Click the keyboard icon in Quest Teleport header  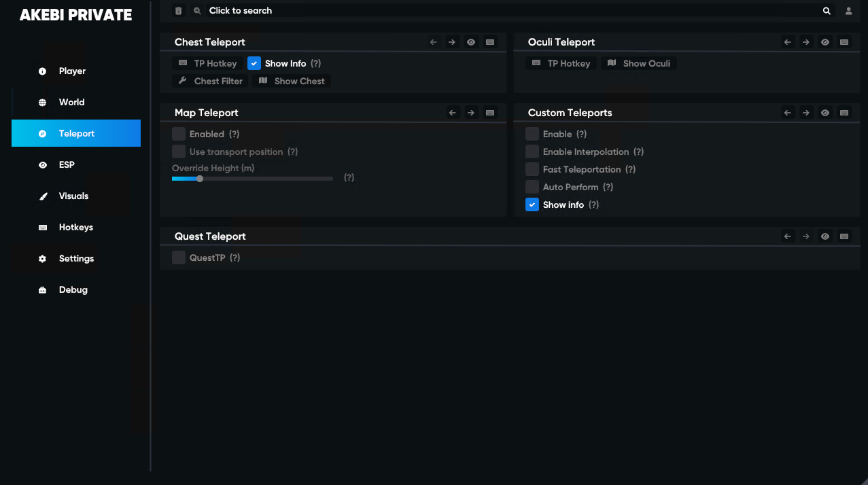point(844,236)
